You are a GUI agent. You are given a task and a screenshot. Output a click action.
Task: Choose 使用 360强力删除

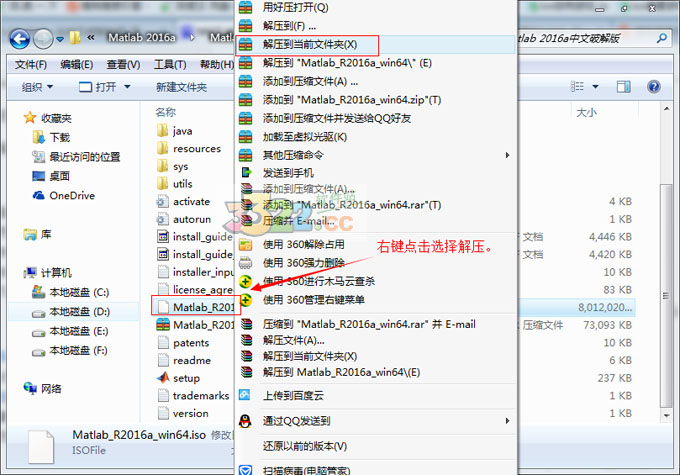coord(376,263)
